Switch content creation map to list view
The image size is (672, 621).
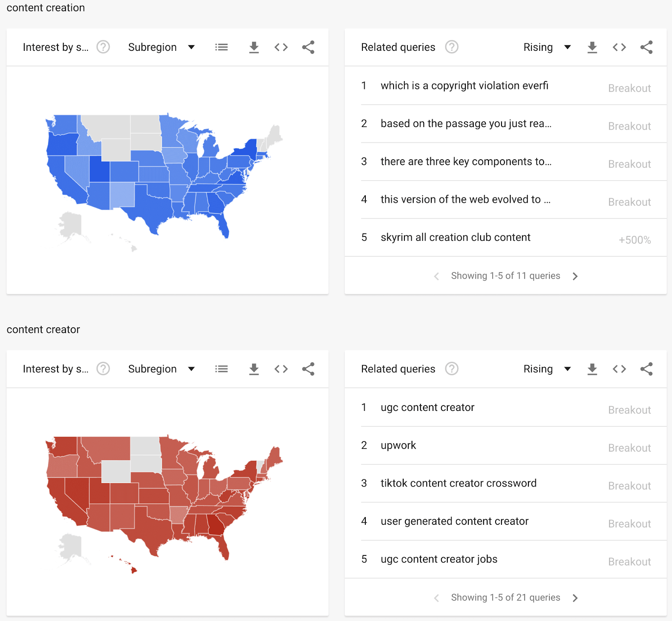point(221,47)
